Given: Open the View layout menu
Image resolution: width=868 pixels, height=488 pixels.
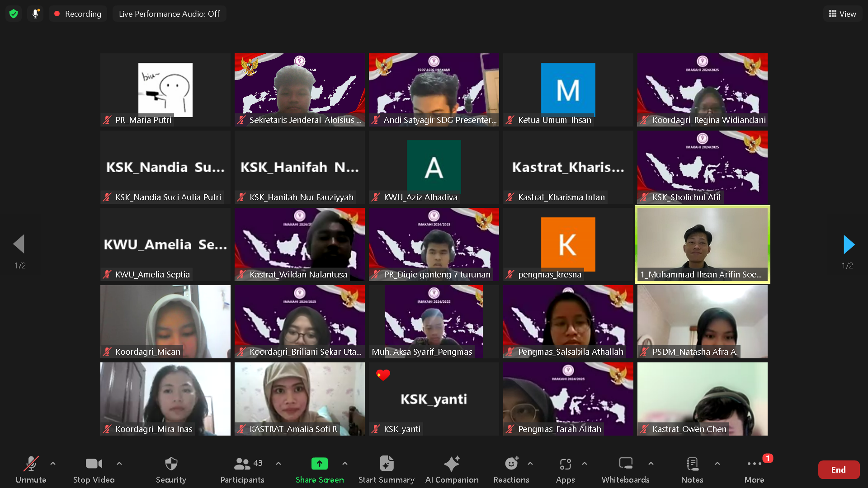Looking at the screenshot, I should (842, 14).
